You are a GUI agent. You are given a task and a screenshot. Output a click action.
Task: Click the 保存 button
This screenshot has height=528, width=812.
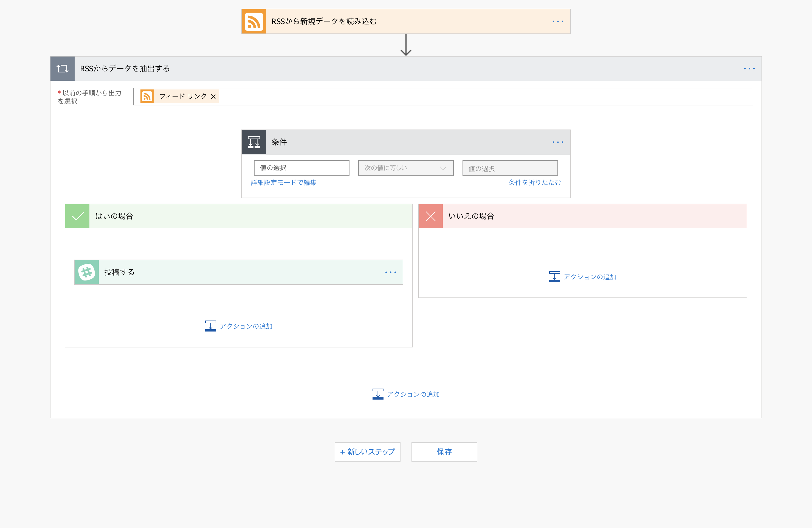444,452
